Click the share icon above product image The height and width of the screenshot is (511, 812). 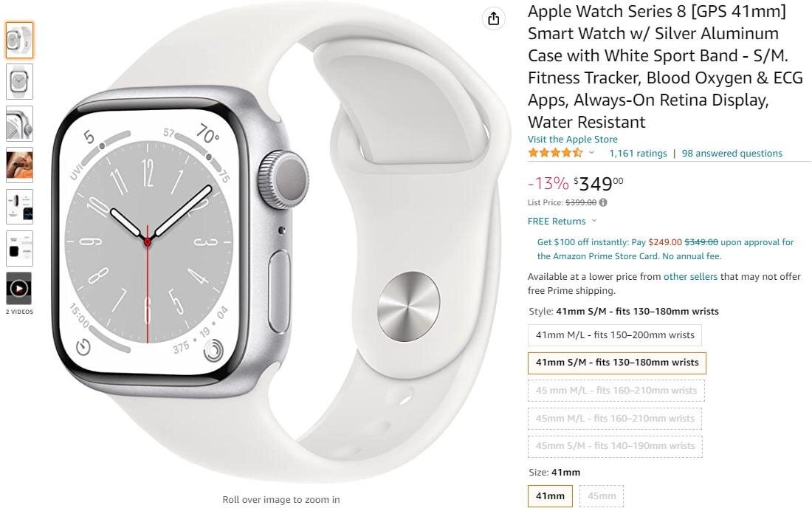(494, 18)
